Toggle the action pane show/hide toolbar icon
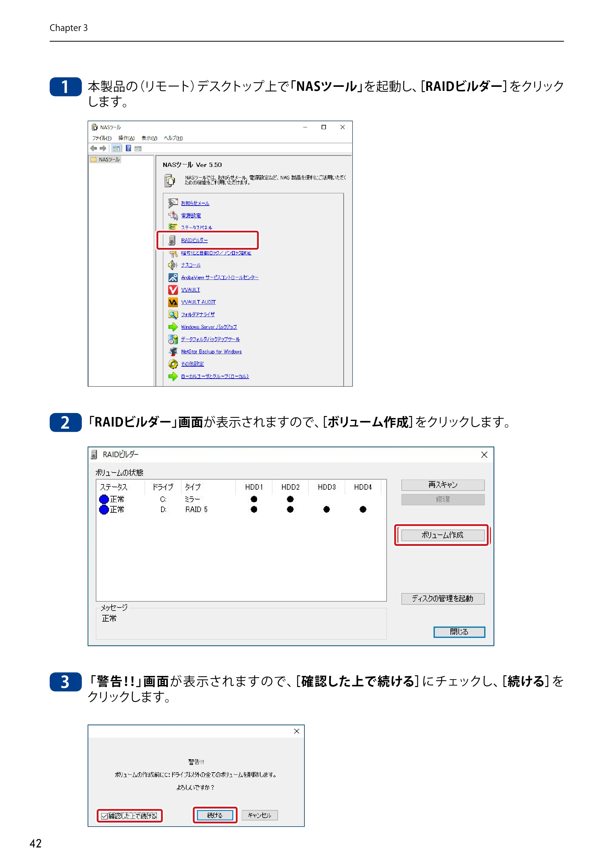Screen dimensions: 614x868 pos(138,149)
